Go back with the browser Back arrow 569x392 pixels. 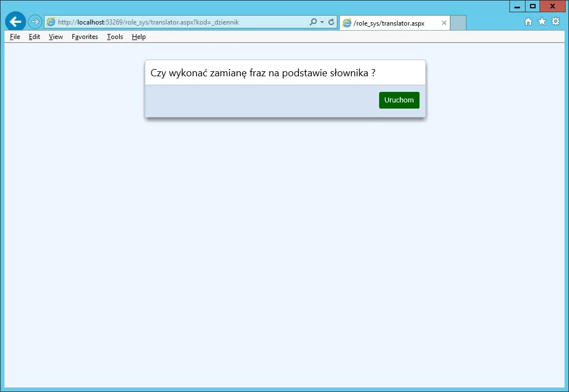[15, 22]
